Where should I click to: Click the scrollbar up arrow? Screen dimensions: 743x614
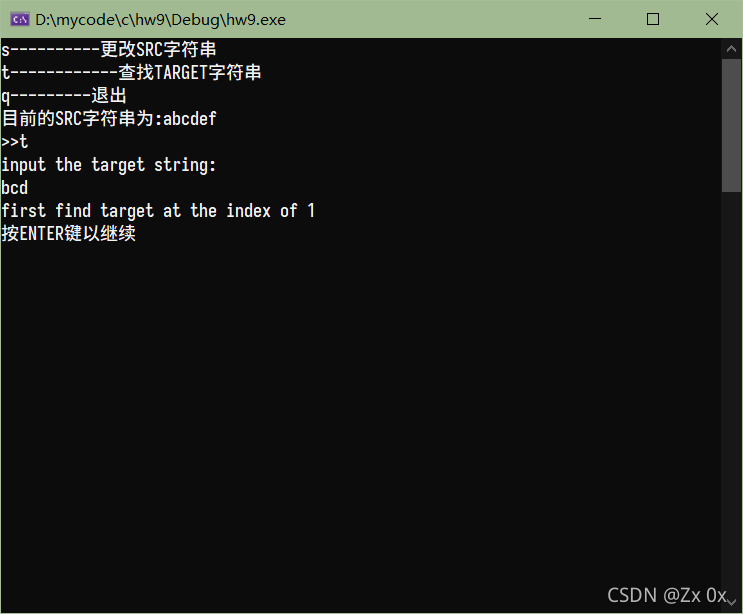click(731, 48)
